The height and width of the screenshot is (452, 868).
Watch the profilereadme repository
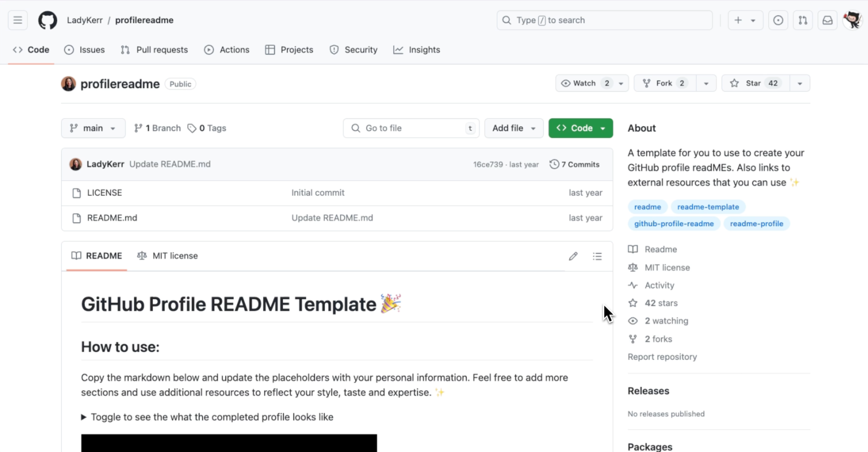[x=585, y=83]
